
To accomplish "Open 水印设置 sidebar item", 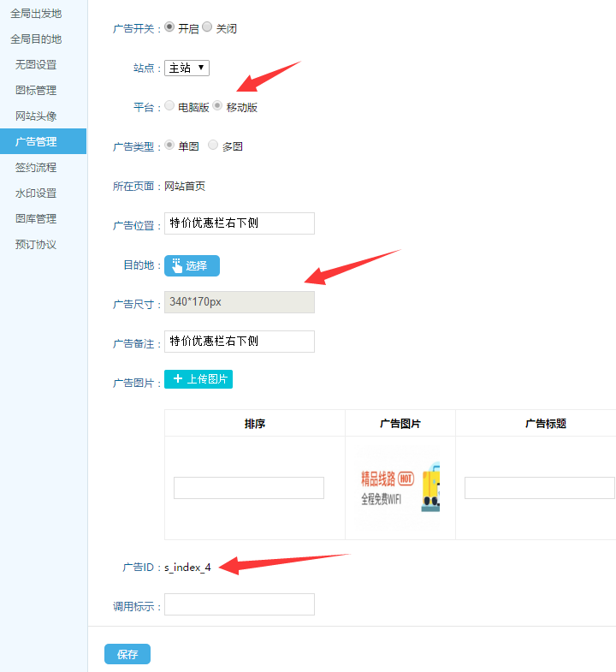I will pyautogui.click(x=36, y=193).
